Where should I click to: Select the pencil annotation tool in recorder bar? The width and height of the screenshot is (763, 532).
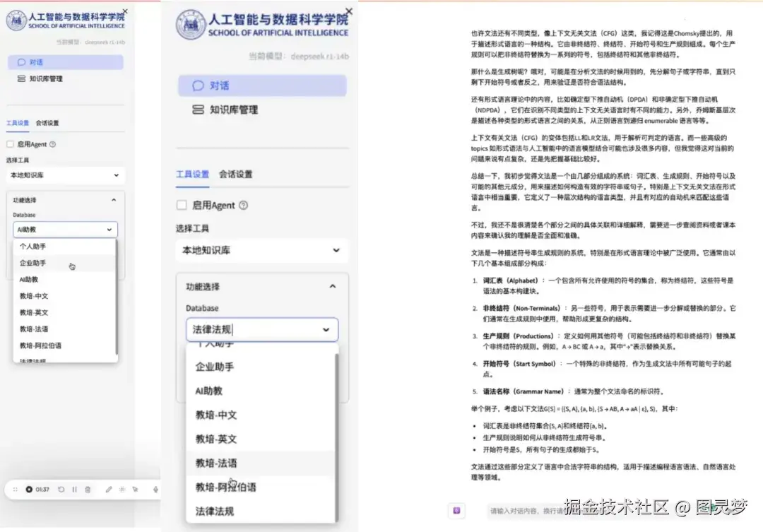(x=109, y=489)
